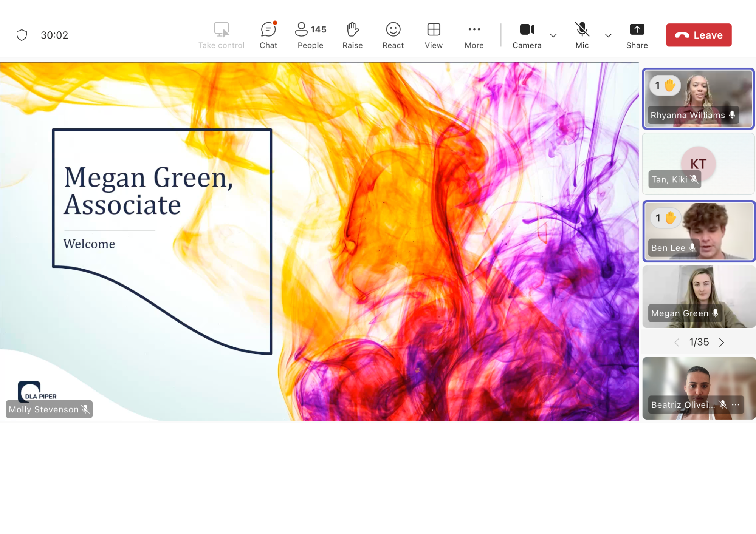Go to previous participant page
This screenshot has height=534, width=756.
(x=677, y=343)
